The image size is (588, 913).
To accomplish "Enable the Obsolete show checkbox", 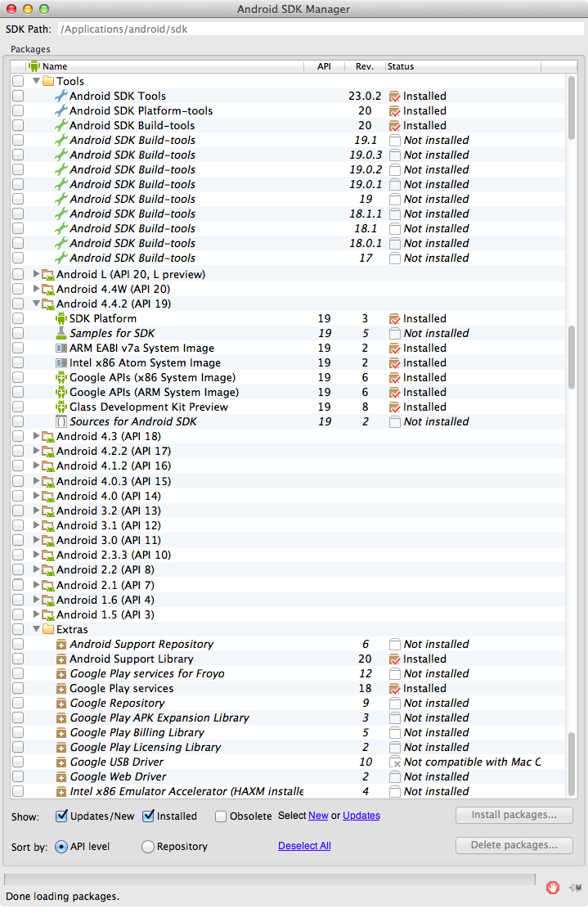I will click(x=221, y=816).
